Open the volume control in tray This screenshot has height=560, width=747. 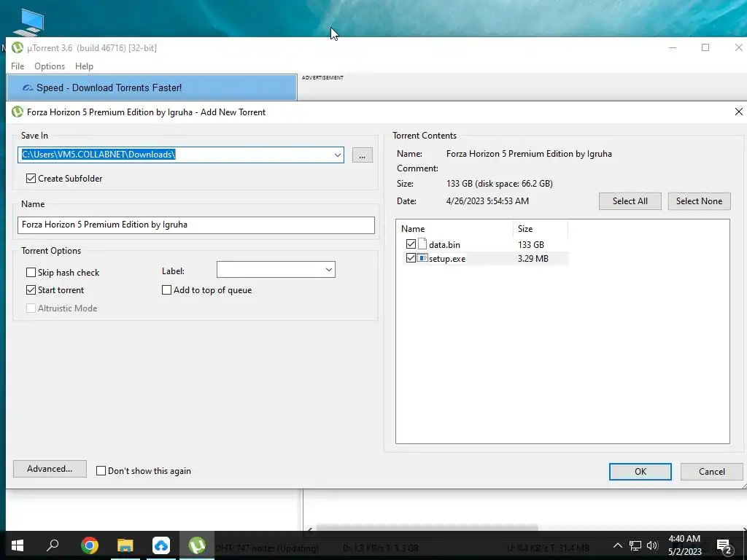coord(652,545)
